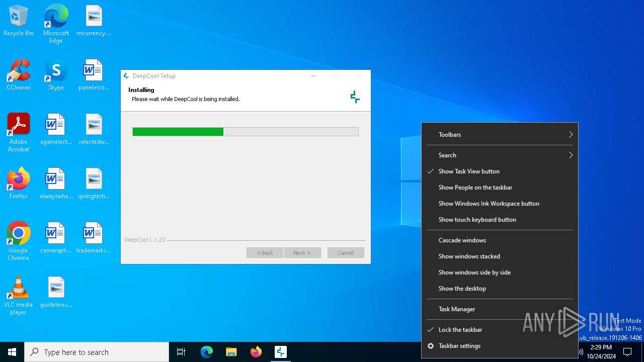Choose Cascade windows
Screen dimensions: 644x362
(500, 240)
